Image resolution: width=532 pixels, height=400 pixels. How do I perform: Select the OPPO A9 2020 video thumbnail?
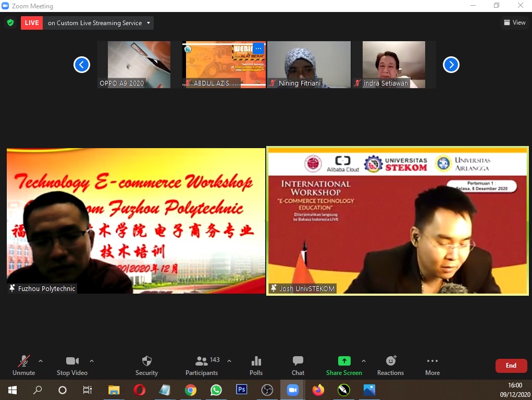click(139, 65)
